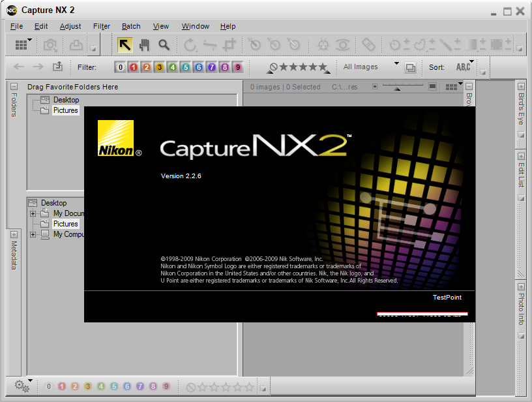Toggle filter label 0

[120, 67]
